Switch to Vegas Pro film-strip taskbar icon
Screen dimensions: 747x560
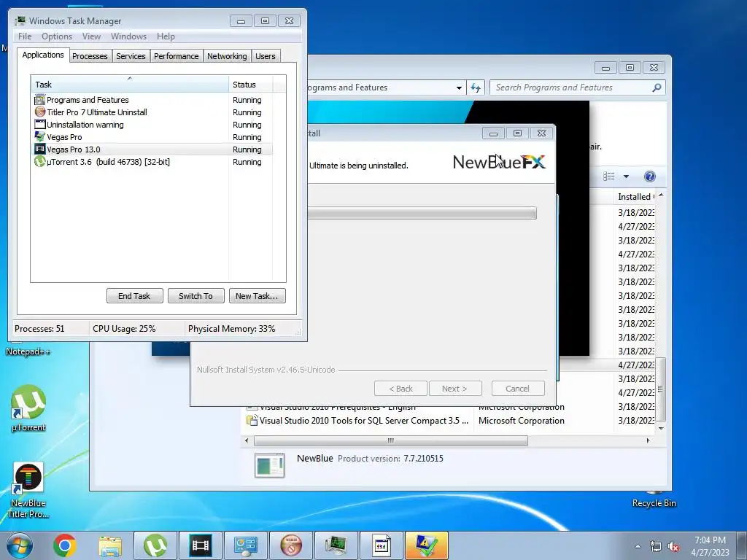(x=201, y=545)
